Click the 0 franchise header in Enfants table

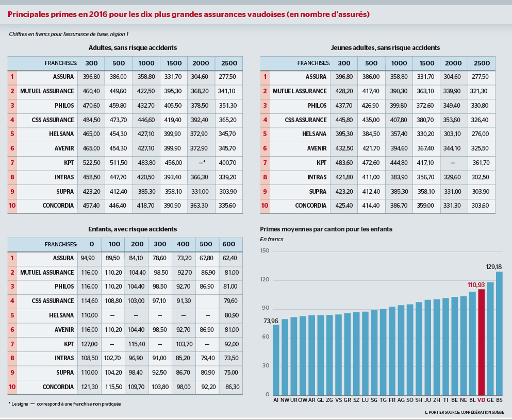(91, 244)
